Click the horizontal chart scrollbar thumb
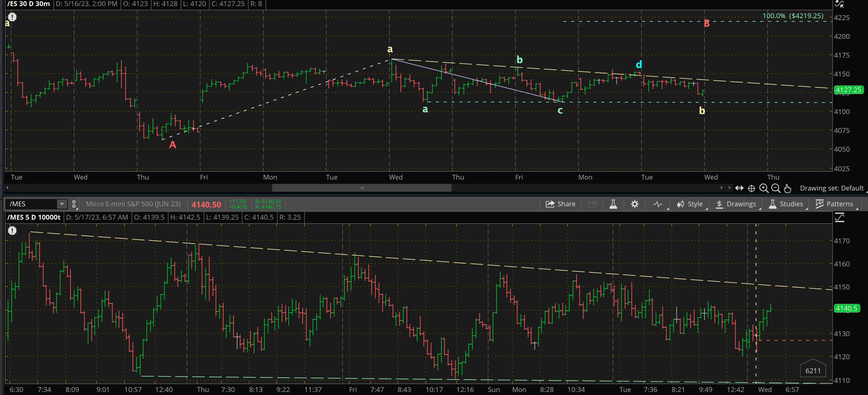 coord(362,188)
